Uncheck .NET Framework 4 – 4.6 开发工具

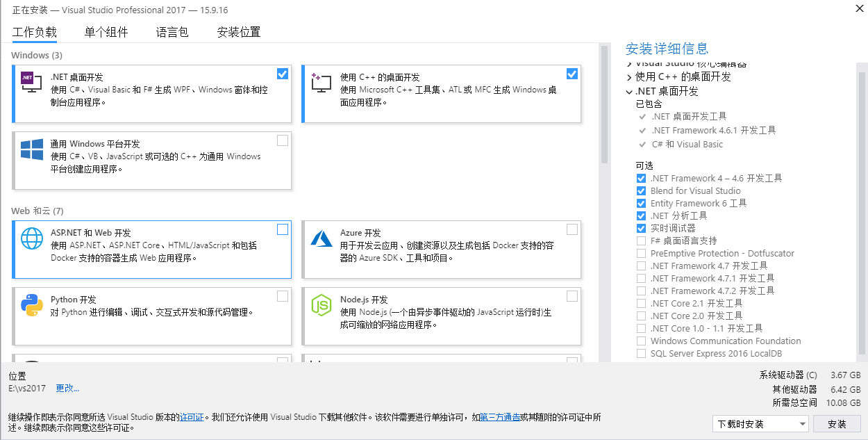coord(641,178)
